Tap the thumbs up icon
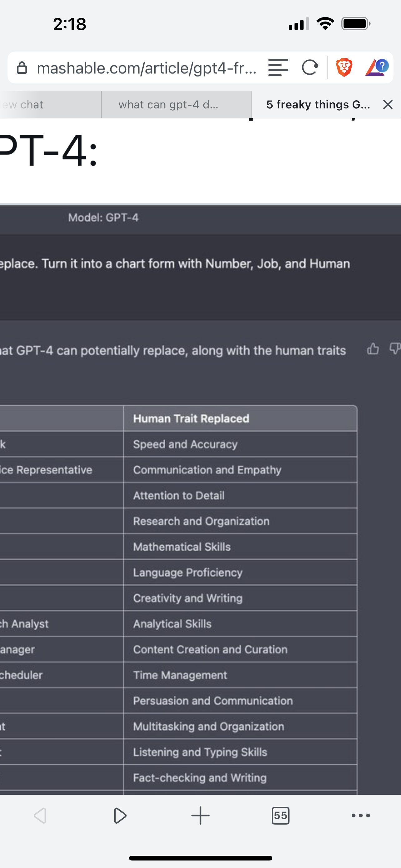The image size is (401, 868). pyautogui.click(x=373, y=349)
